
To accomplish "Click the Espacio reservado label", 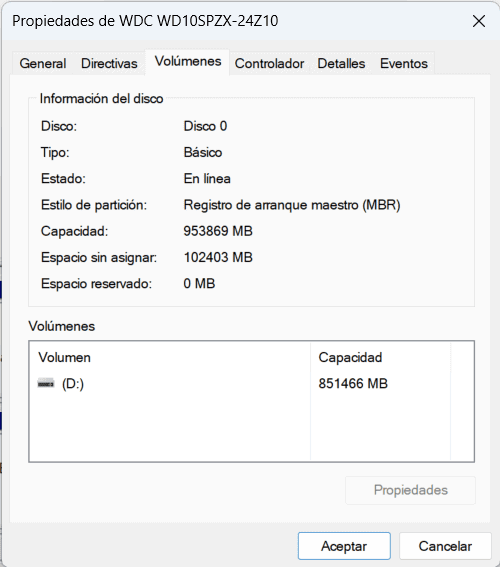I will tap(97, 284).
